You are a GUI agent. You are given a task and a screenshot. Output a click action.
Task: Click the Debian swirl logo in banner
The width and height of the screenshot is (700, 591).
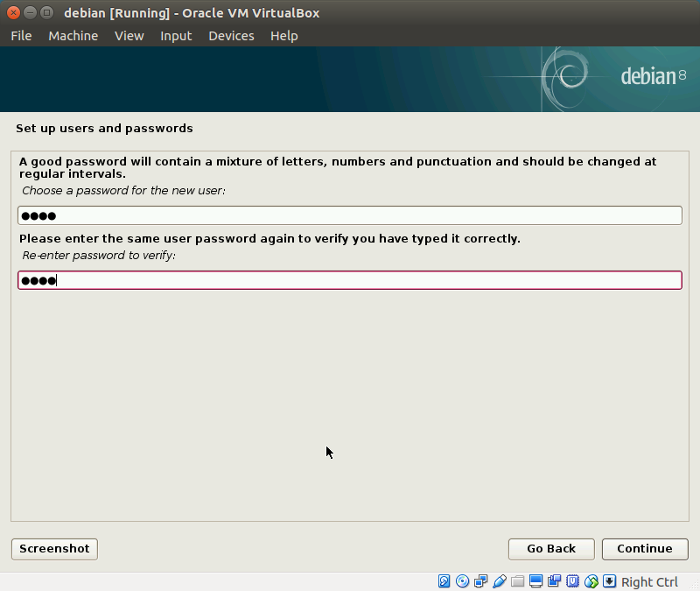pyautogui.click(x=565, y=79)
